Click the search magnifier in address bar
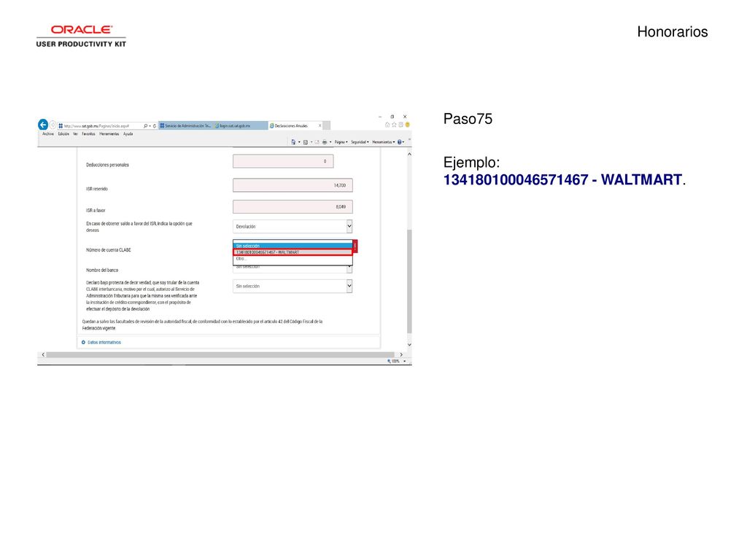This screenshot has width=747, height=560. [145, 125]
